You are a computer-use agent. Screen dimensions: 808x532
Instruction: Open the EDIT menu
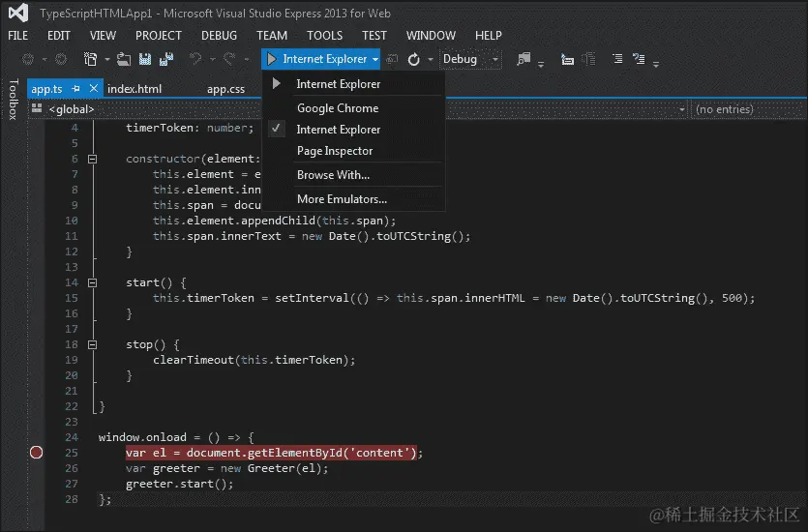[x=59, y=36]
